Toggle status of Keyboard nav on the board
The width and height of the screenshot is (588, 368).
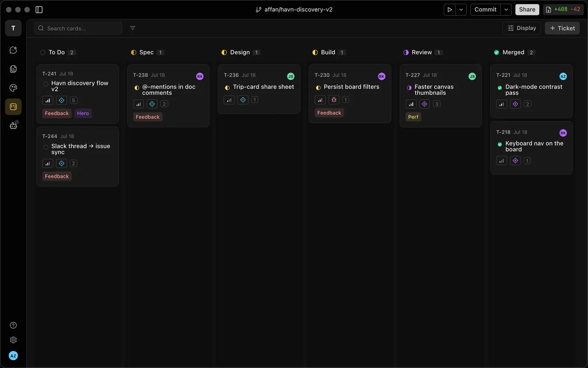(x=500, y=144)
